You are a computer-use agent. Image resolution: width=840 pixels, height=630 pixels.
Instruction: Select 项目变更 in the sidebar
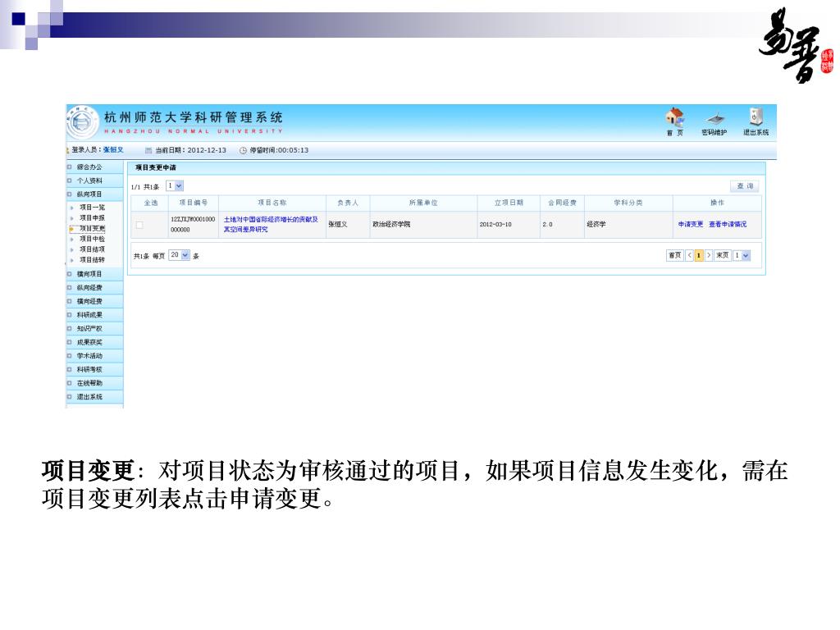[x=92, y=228]
